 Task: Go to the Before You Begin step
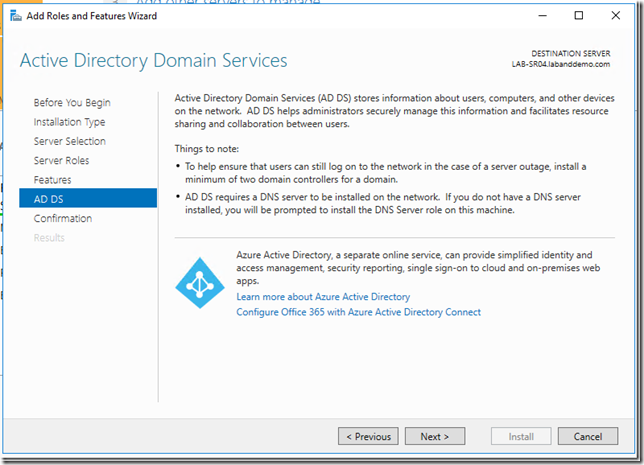point(72,102)
